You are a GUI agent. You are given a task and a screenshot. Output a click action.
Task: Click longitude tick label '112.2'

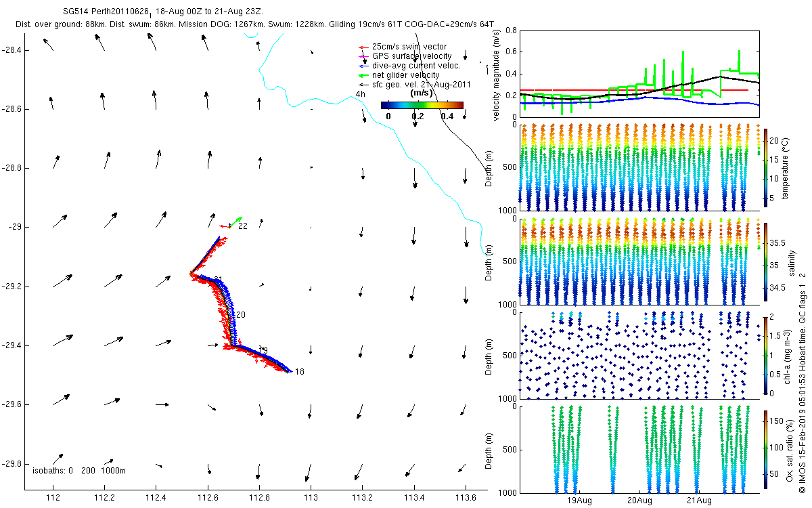click(104, 498)
